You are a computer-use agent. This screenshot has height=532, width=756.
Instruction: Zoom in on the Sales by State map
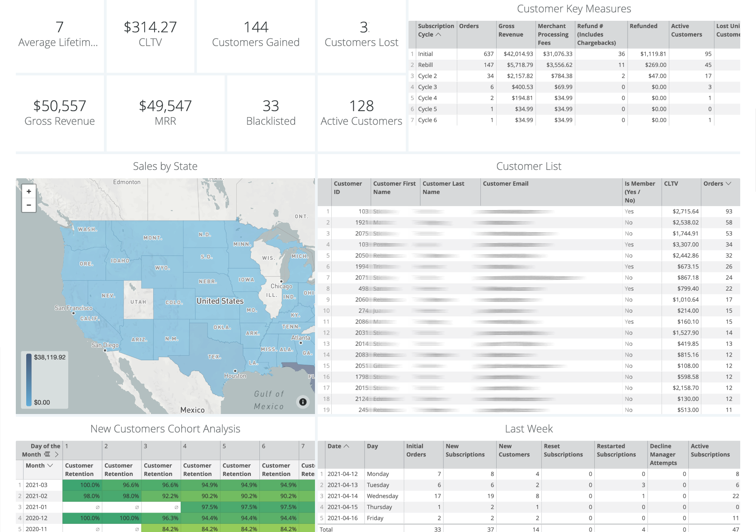tap(28, 191)
